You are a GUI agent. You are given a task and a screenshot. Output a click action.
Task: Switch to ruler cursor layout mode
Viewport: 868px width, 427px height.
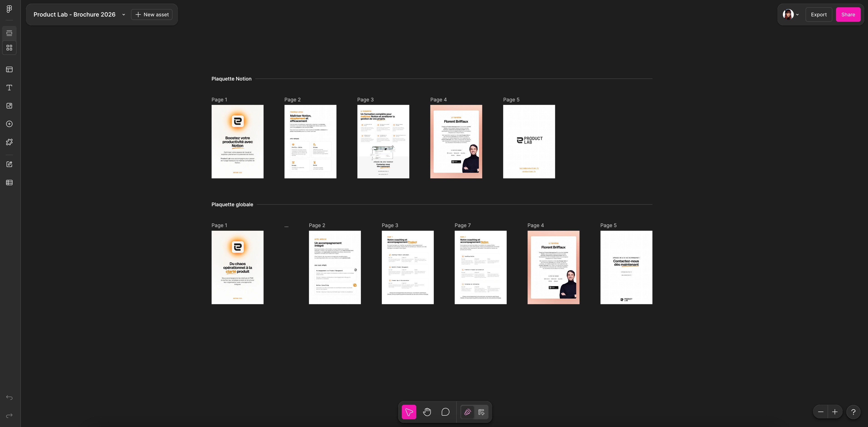481,412
